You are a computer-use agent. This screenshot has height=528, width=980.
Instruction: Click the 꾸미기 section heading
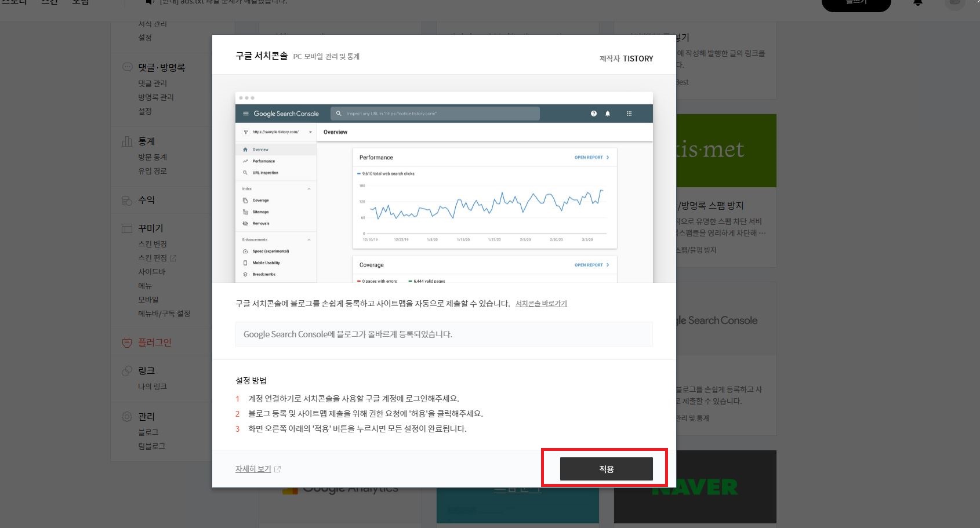(x=151, y=228)
